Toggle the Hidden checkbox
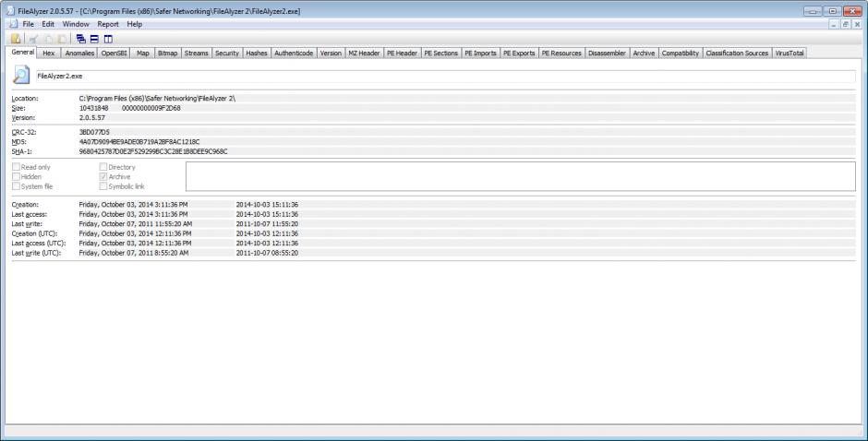The image size is (868, 441). tap(16, 176)
